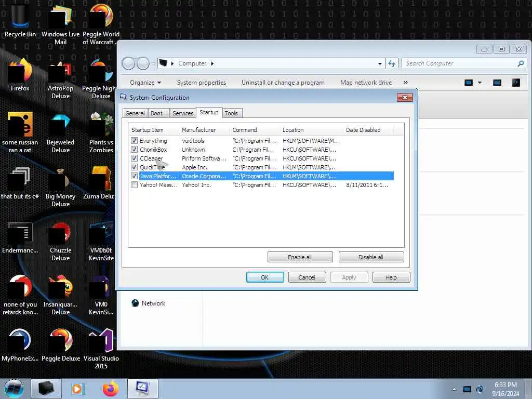The width and height of the screenshot is (532, 399).
Task: Open Chuzzle Deluxe desktop icon
Action: coord(60,241)
